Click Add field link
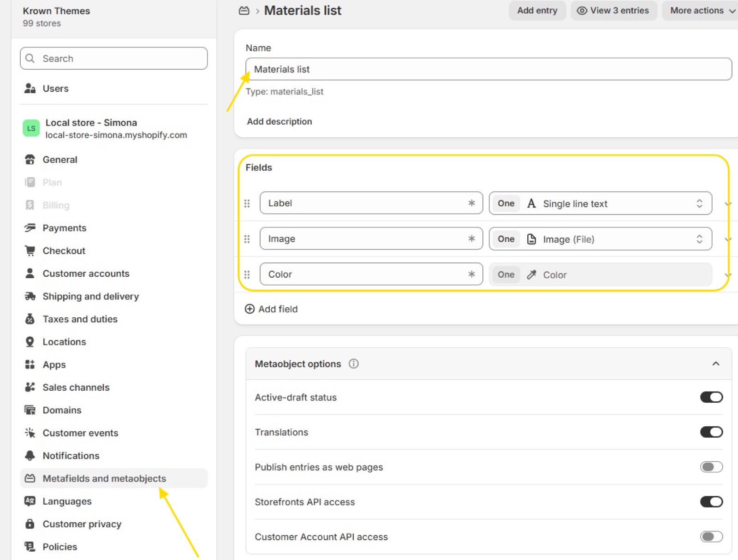This screenshot has width=738, height=560. pos(271,309)
